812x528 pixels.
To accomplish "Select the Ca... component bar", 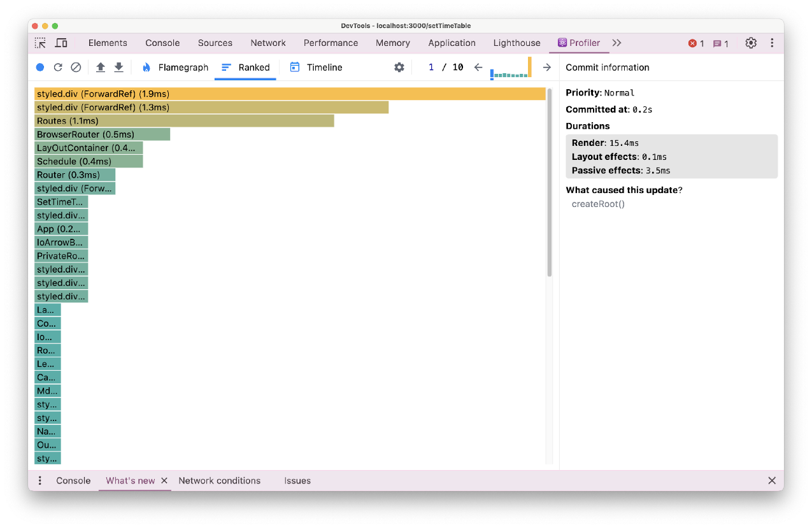I will [x=48, y=377].
